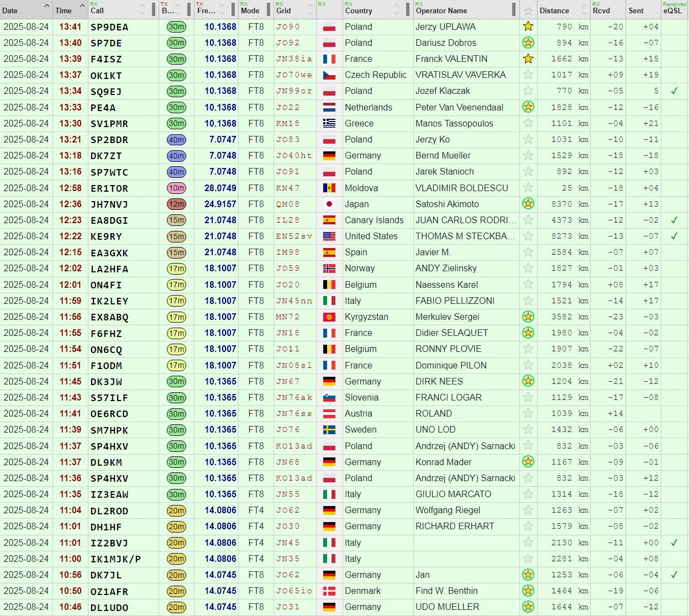
Task: Toggle the star for LA2HFA contact
Action: pos(528,268)
